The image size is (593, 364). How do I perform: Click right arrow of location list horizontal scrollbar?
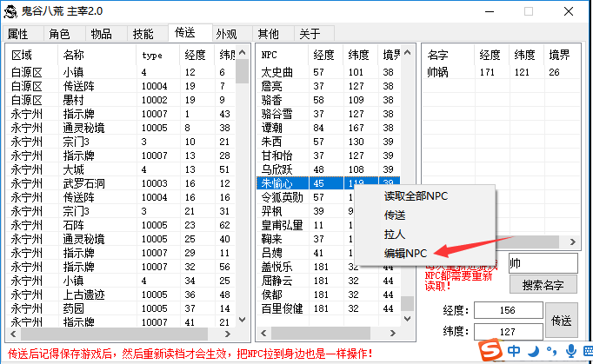click(227, 334)
